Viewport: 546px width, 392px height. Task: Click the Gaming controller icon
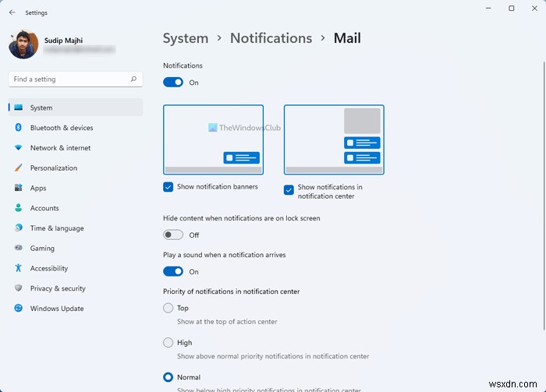click(19, 248)
